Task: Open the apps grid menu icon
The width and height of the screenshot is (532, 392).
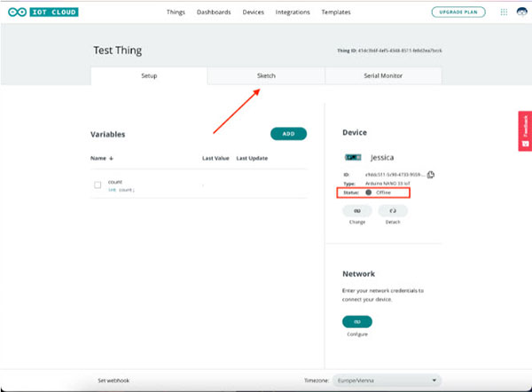Action: pos(503,12)
